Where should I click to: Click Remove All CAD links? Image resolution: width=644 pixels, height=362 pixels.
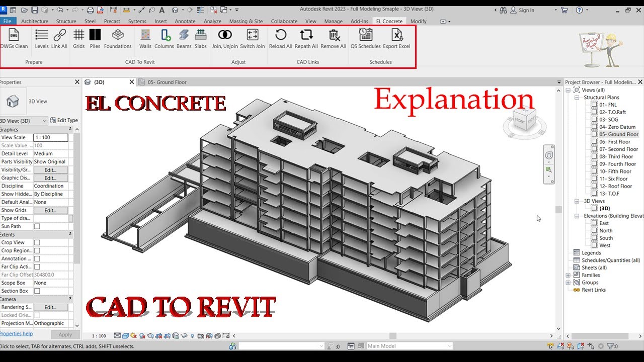[x=334, y=39]
